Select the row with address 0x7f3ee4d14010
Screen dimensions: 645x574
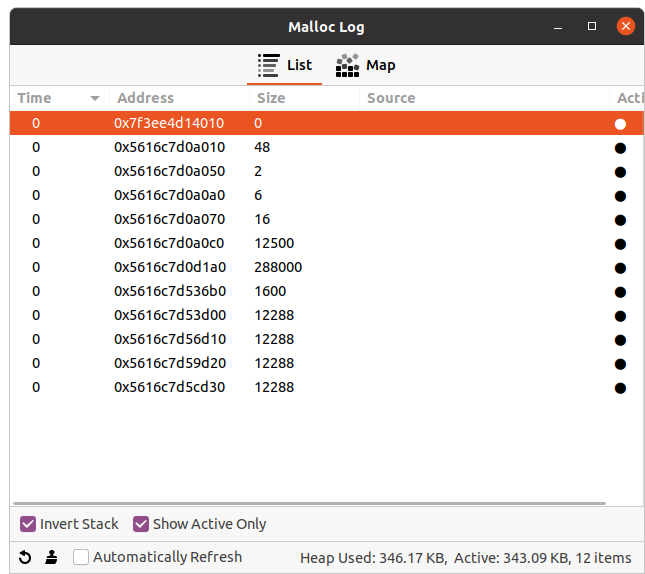(x=327, y=123)
